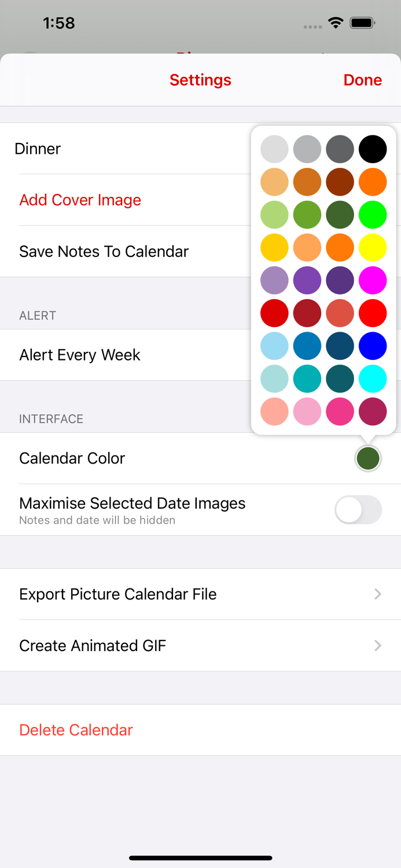Tap Done to close Settings
Image resolution: width=401 pixels, height=868 pixels.
(x=363, y=80)
